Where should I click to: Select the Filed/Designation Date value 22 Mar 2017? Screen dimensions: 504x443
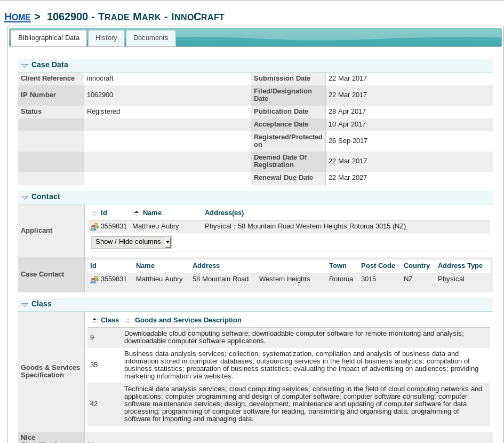347,95
